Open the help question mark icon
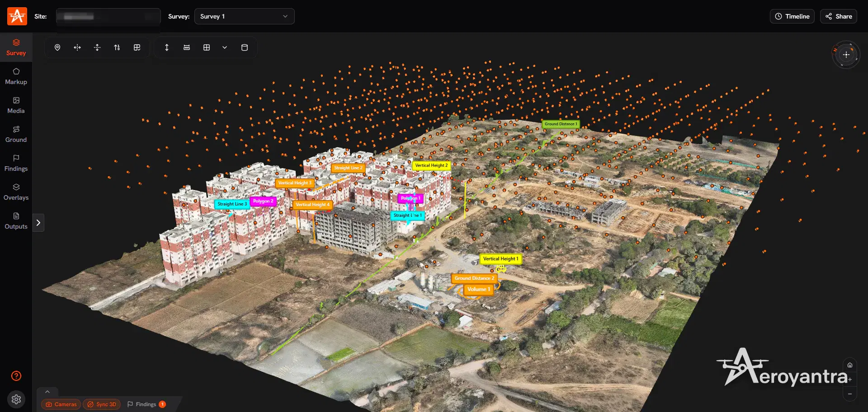The width and height of the screenshot is (868, 412). click(x=16, y=376)
